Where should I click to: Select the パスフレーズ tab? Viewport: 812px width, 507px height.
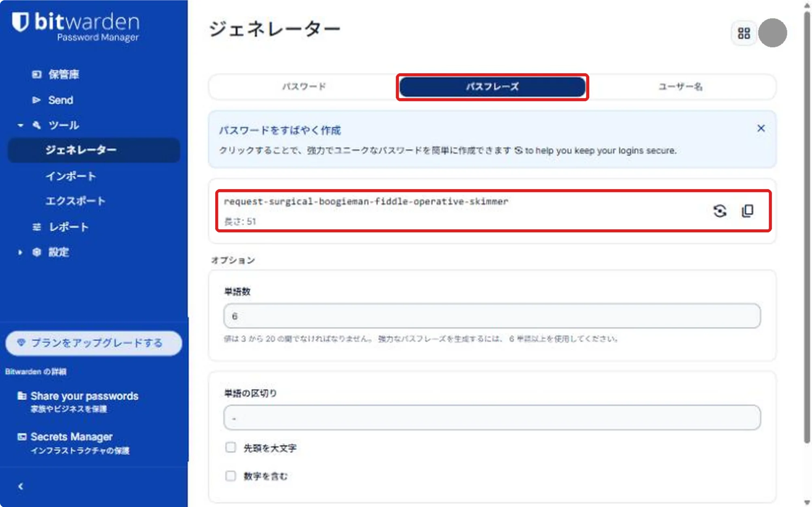pos(492,87)
